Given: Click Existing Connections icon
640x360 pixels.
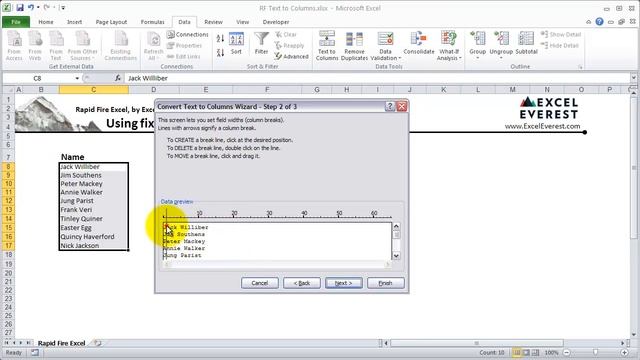Looking at the screenshot, I should (x=120, y=46).
